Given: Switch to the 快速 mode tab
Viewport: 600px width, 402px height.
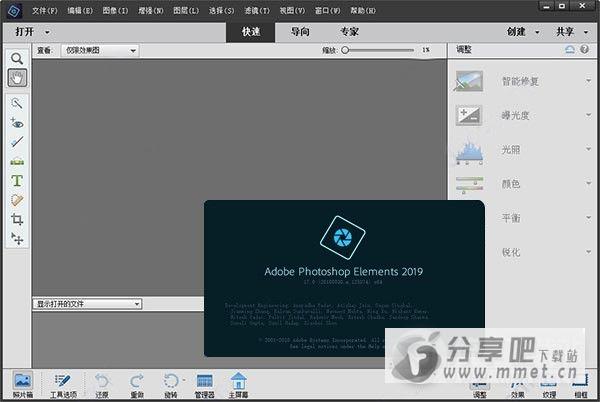Looking at the screenshot, I should click(x=251, y=32).
